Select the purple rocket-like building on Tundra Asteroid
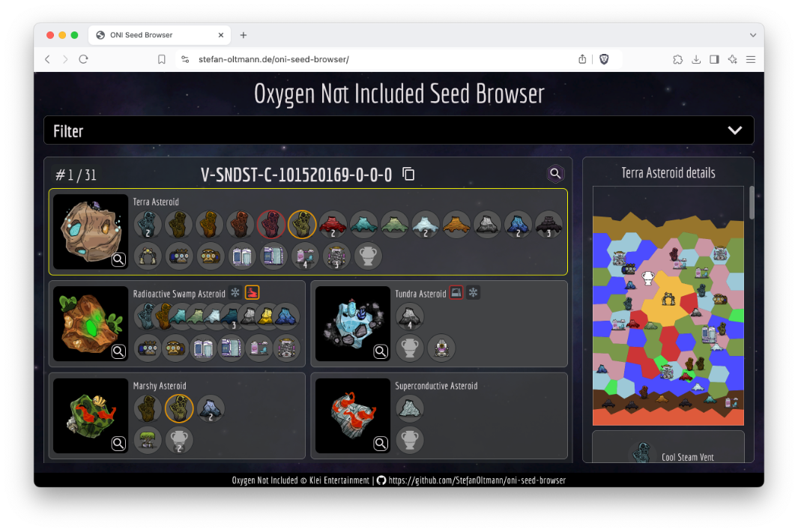The width and height of the screenshot is (798, 532). [x=441, y=348]
